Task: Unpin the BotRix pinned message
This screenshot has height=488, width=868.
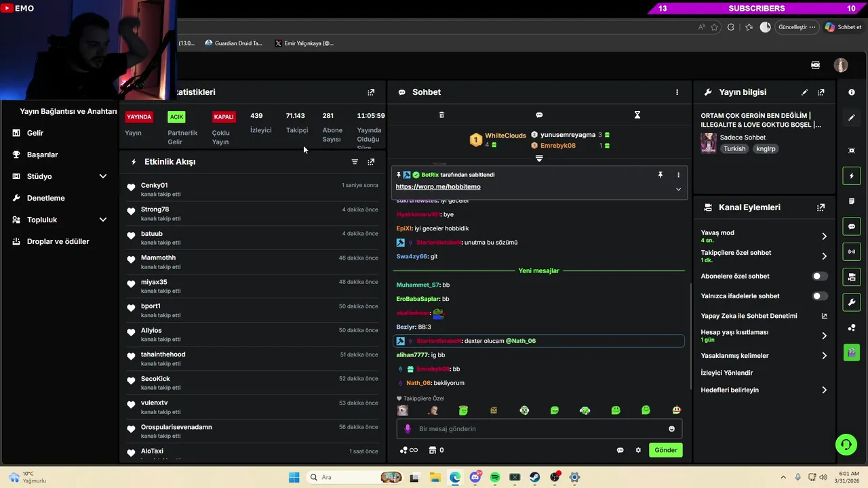Action: (660, 175)
